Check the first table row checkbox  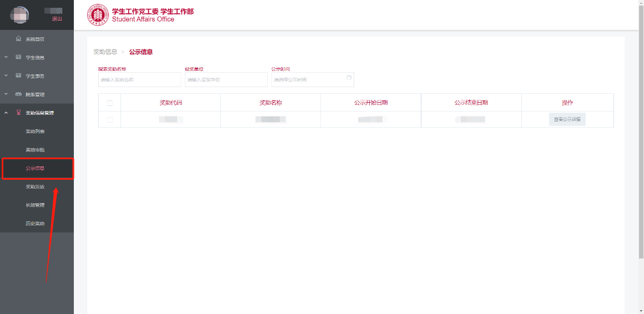(109, 119)
